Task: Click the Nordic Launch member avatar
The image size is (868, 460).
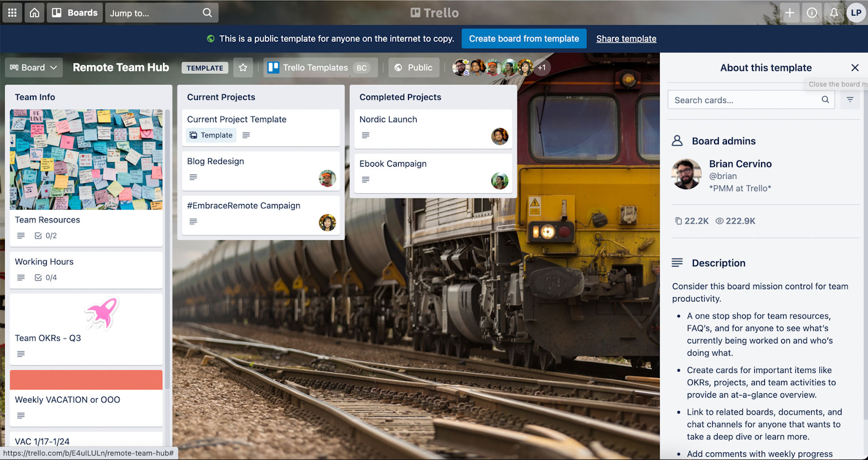Action: click(500, 137)
